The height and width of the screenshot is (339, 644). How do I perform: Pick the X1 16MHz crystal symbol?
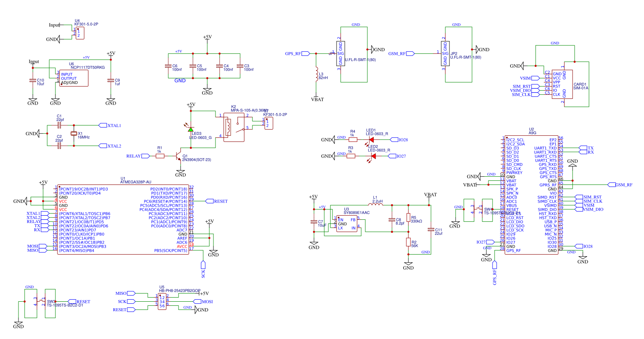coord(74,134)
